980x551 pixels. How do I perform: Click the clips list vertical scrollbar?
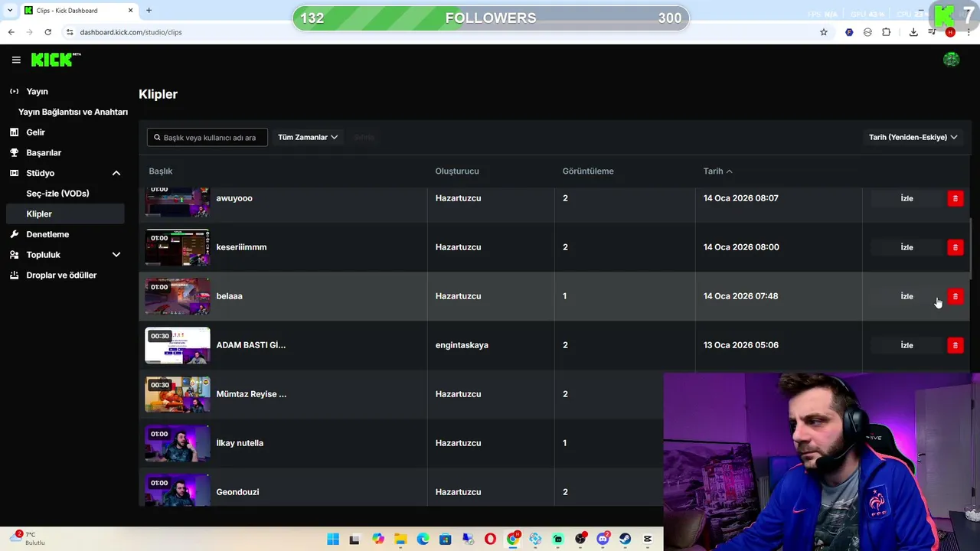tap(972, 249)
